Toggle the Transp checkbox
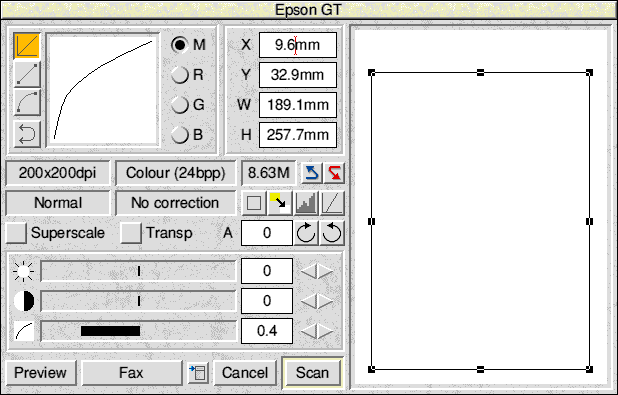Viewport: 618px width, 395px height. coord(131,233)
